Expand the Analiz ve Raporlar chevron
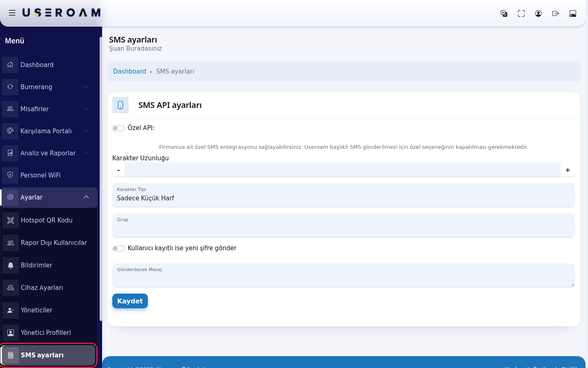The image size is (588, 368). (86, 153)
